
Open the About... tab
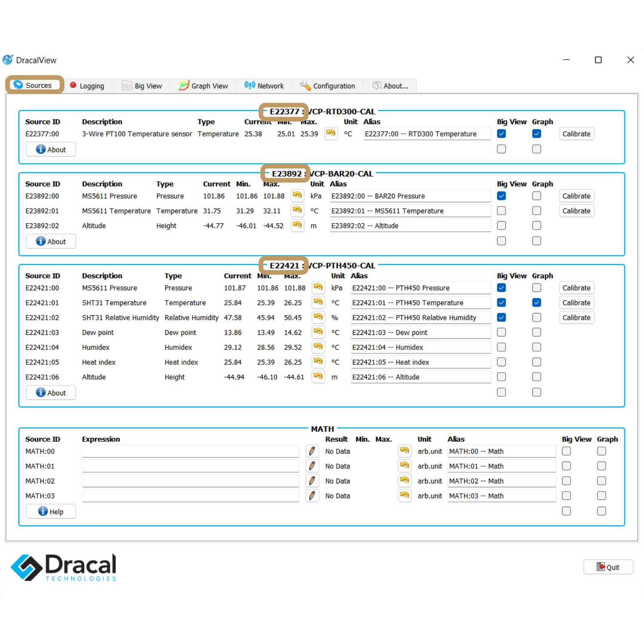click(x=390, y=86)
